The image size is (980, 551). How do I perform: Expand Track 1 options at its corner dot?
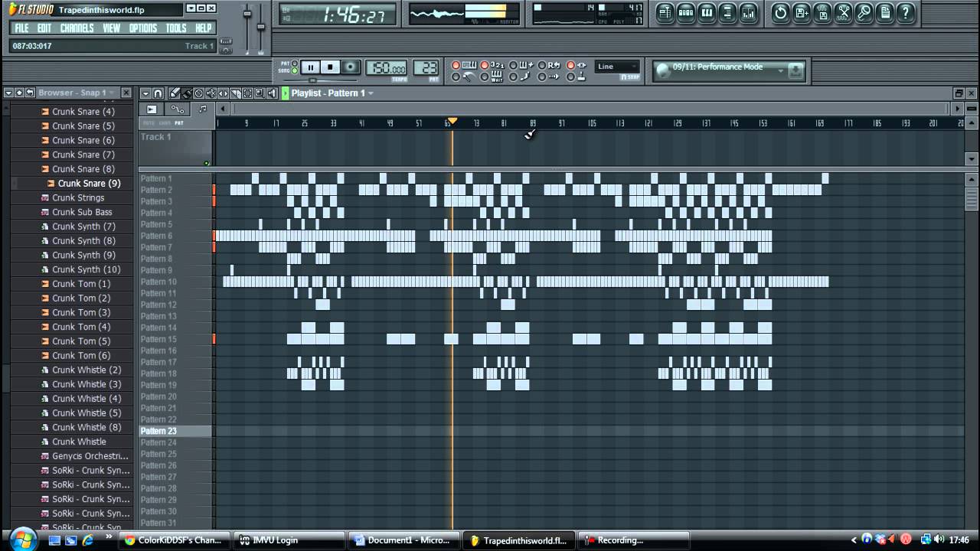tap(207, 162)
